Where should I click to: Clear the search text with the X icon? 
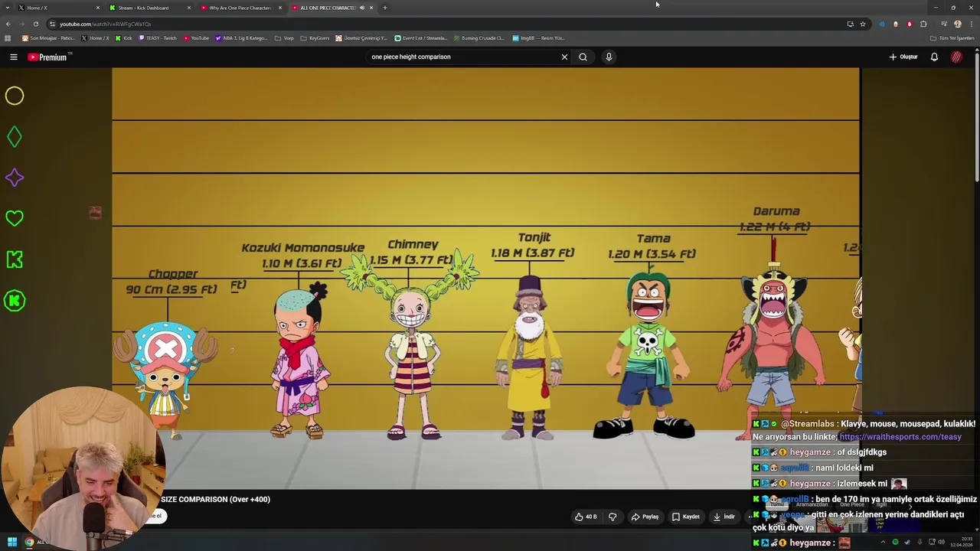click(564, 57)
